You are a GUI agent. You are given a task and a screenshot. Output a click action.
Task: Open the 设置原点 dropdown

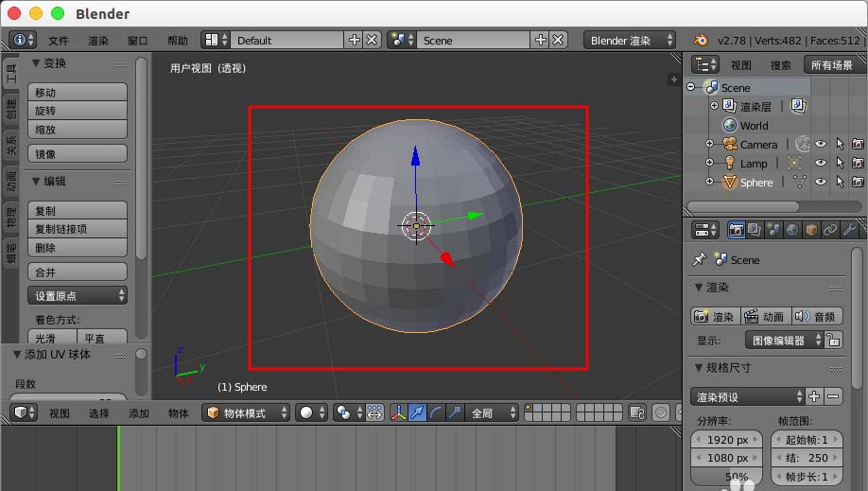click(78, 295)
